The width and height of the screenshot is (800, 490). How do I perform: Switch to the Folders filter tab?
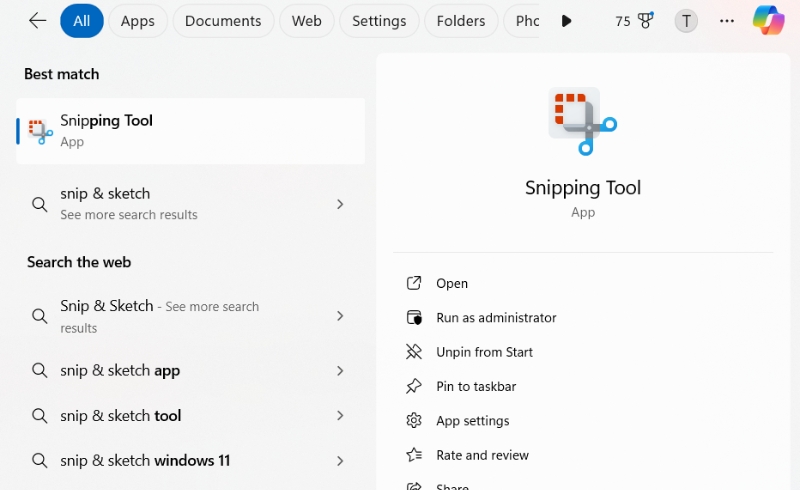pos(461,21)
